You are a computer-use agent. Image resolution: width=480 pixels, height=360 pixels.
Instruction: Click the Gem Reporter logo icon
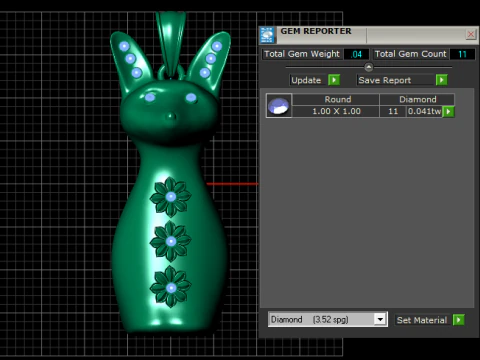pyautogui.click(x=267, y=35)
